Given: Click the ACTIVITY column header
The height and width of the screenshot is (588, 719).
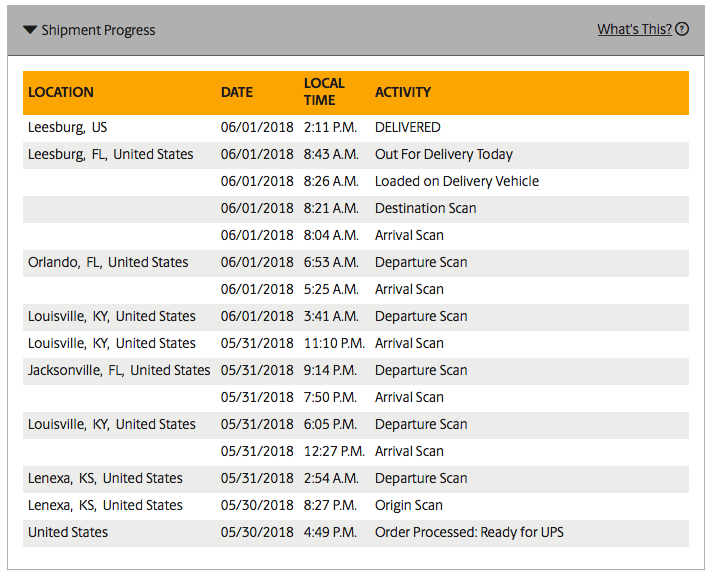Looking at the screenshot, I should [x=403, y=92].
